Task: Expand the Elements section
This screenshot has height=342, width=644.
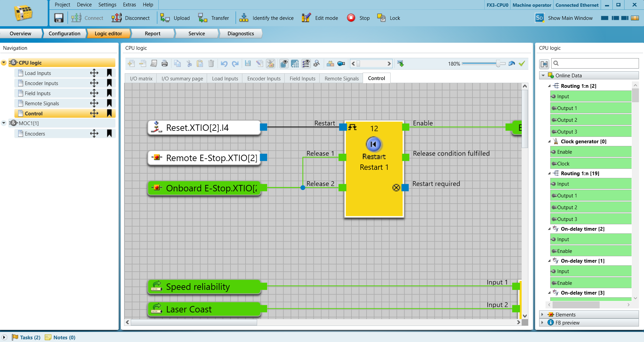Action: point(542,314)
